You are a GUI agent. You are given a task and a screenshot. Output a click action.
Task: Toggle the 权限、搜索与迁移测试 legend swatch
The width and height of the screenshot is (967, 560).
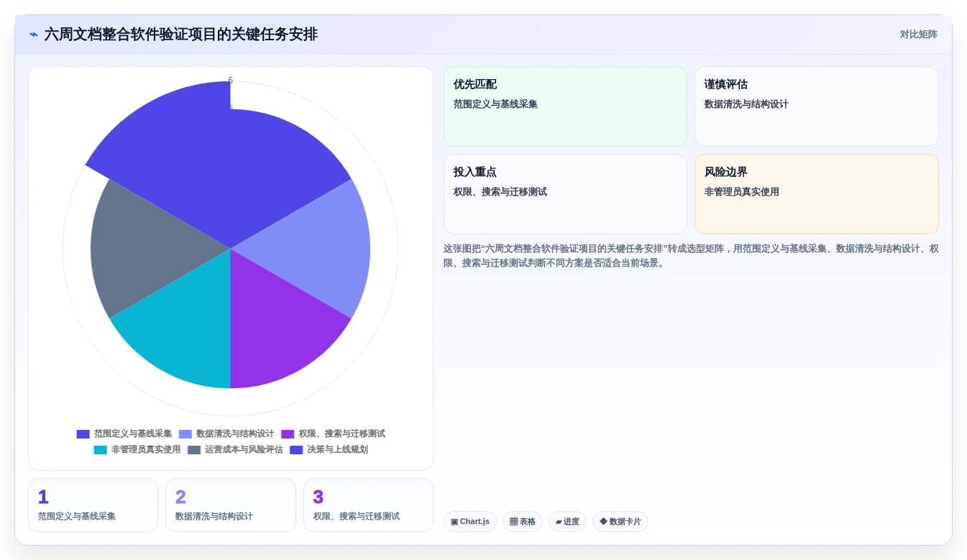tap(288, 434)
